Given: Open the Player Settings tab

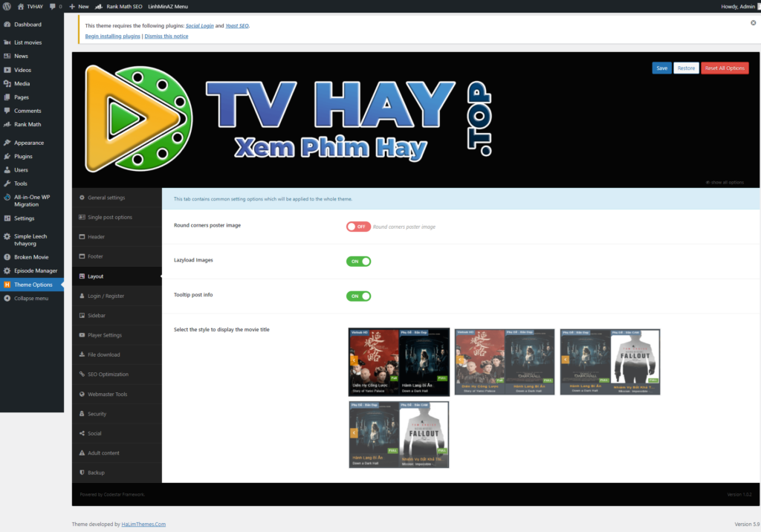Looking at the screenshot, I should coord(117,335).
